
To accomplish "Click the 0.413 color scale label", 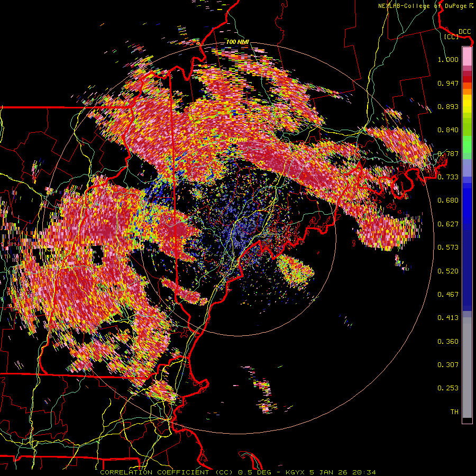I will pos(448,318).
